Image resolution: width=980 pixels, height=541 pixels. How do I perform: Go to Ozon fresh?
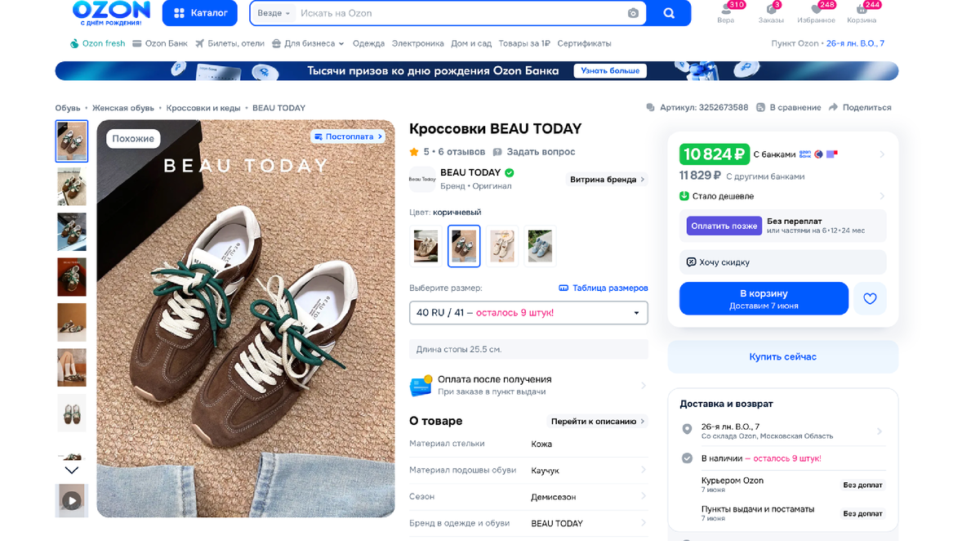pos(97,43)
